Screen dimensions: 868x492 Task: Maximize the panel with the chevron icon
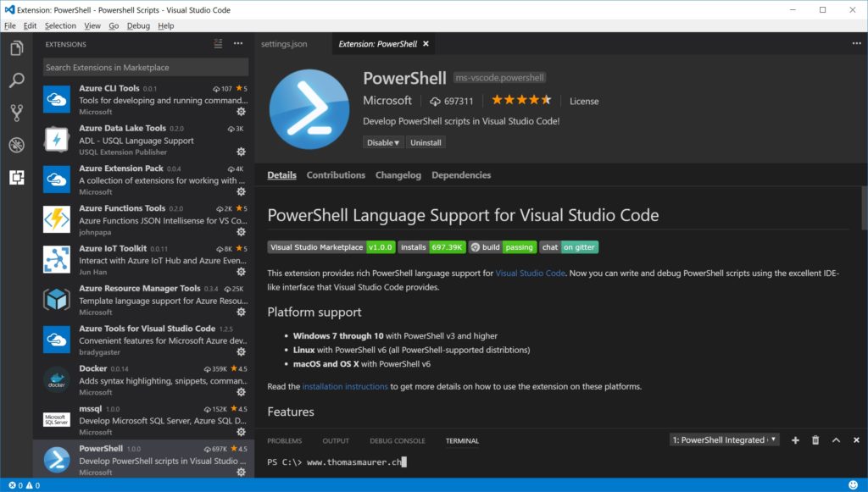(835, 439)
